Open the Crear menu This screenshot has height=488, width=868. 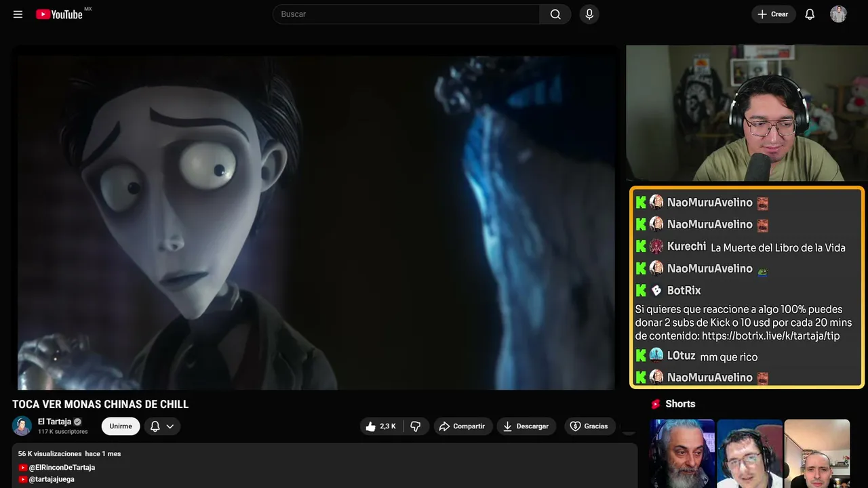[773, 14]
